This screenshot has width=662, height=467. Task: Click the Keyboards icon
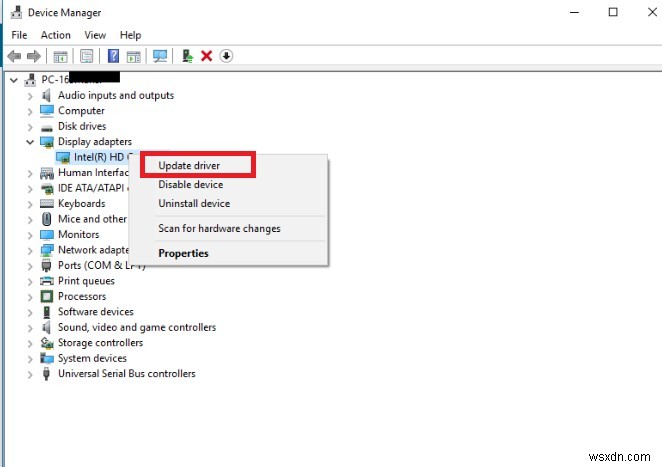point(47,204)
